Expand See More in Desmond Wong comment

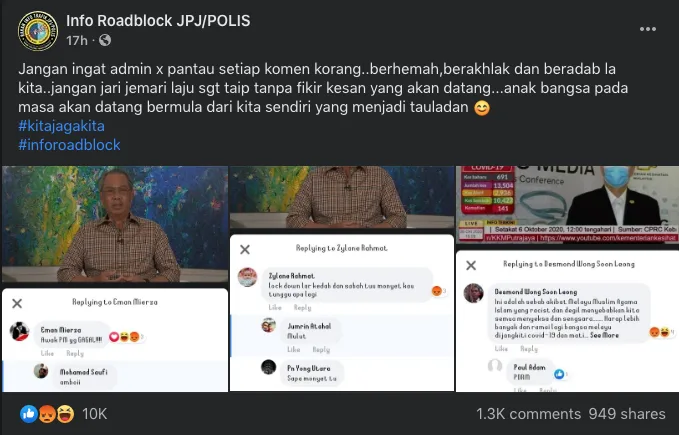pos(604,335)
